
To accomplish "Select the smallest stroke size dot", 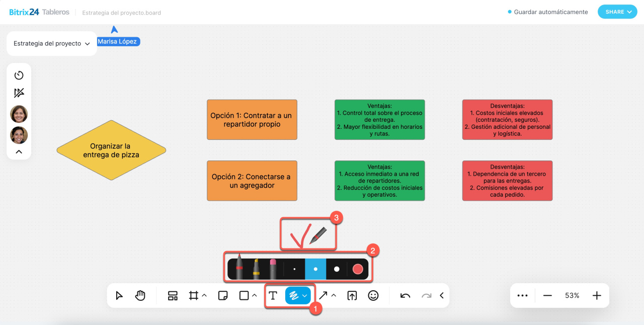I will pos(294,269).
